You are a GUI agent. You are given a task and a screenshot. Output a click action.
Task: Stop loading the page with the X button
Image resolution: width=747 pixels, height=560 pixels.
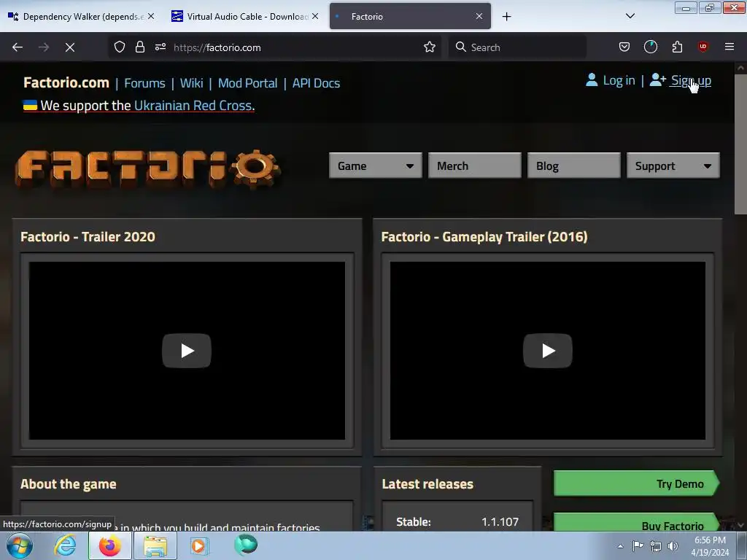(69, 47)
